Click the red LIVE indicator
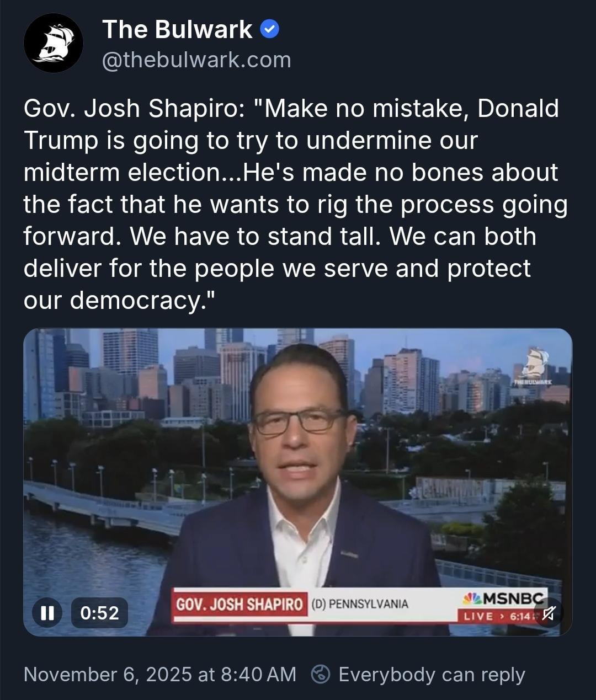Screen dimensions: 596x700 [x=478, y=616]
